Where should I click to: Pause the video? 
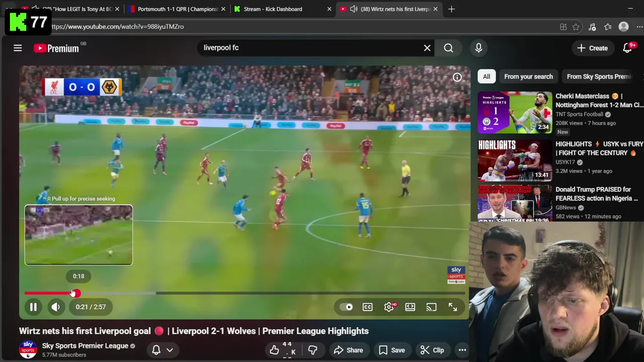pos(33,307)
